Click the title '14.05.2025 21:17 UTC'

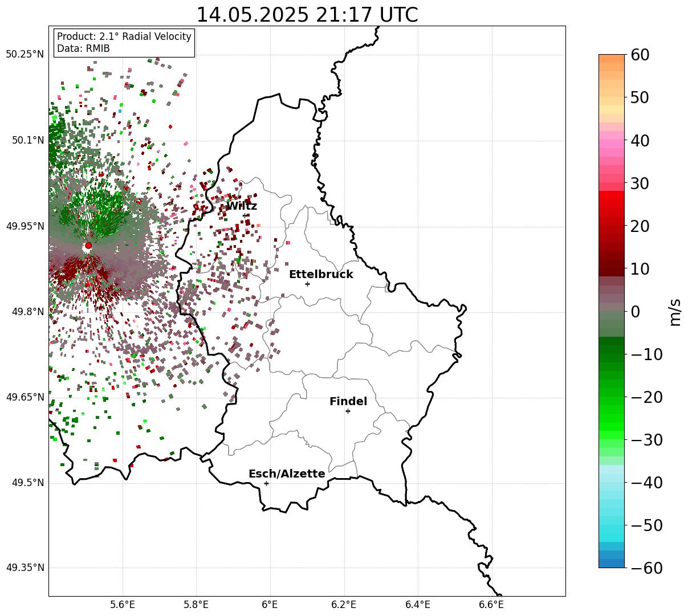[x=307, y=15]
